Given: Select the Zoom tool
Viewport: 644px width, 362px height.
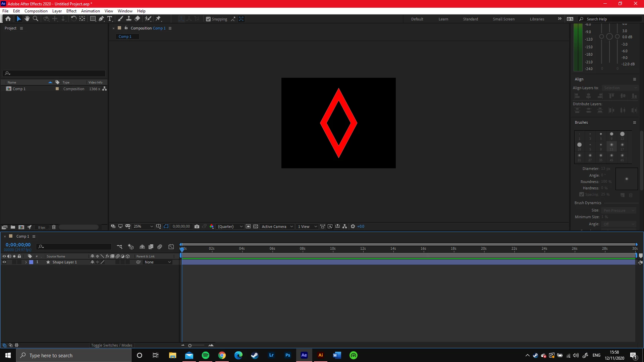Looking at the screenshot, I should (x=36, y=19).
